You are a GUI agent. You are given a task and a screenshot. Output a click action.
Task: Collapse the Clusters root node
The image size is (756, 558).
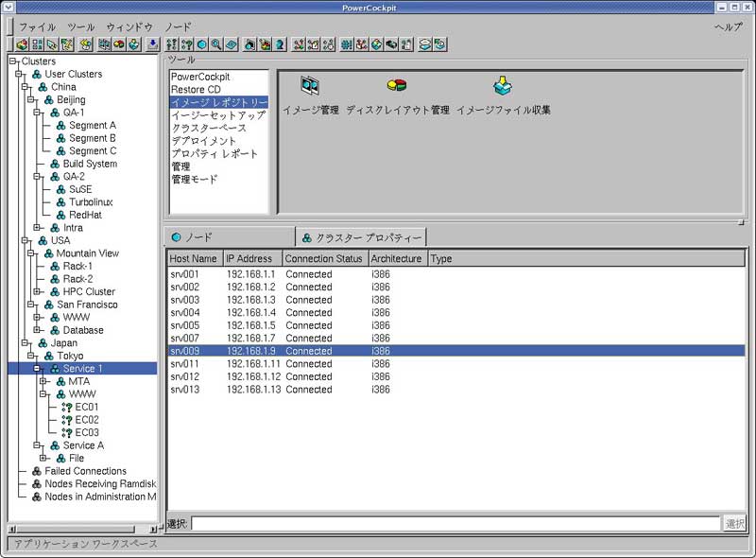point(12,61)
